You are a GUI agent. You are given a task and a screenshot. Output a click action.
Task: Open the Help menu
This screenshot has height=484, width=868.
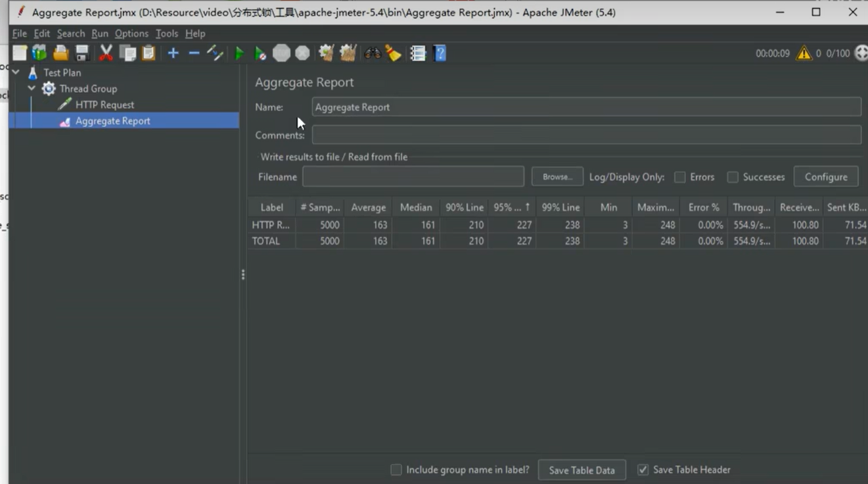tap(195, 34)
